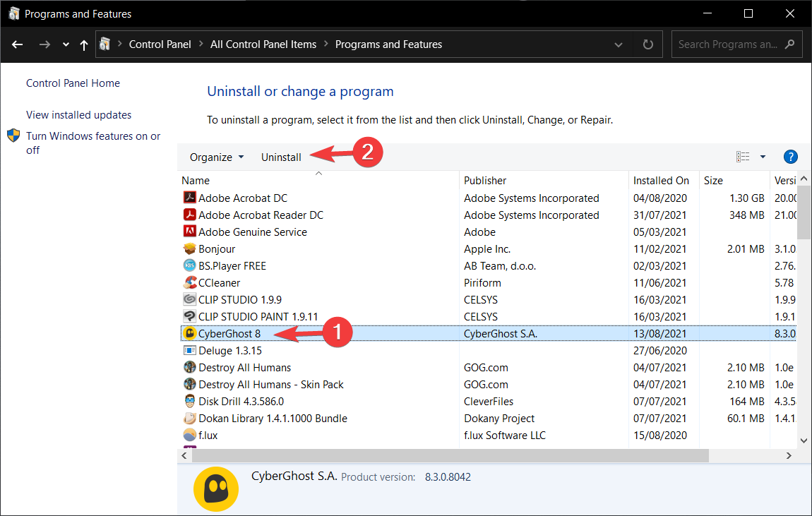
Task: Select the Deluge 1.3.15 name
Action: [230, 351]
